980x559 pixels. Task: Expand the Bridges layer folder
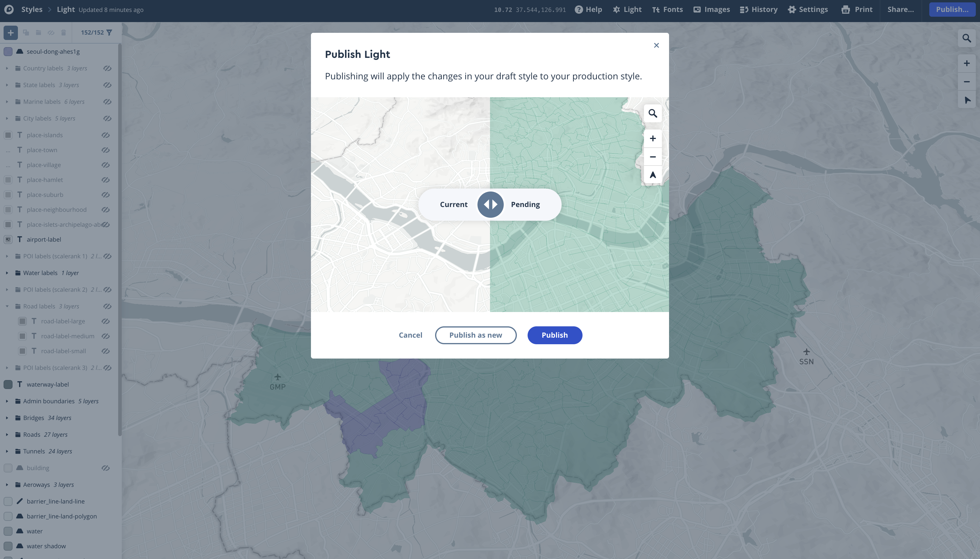[7, 418]
